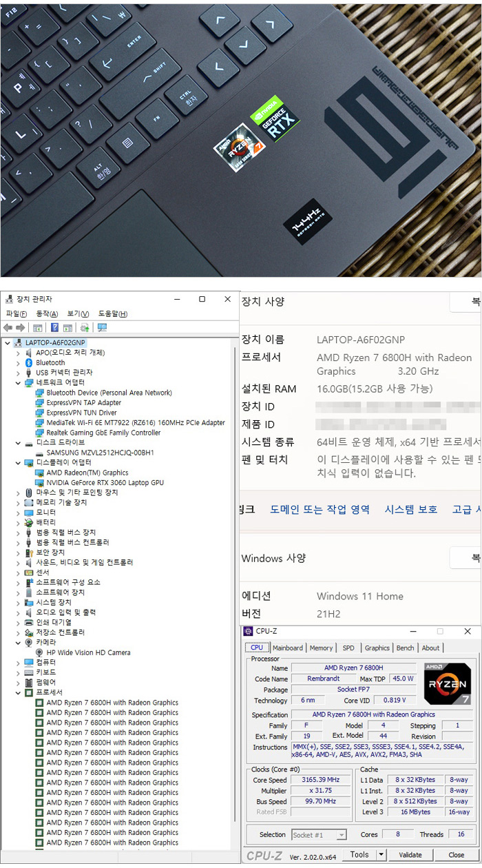Click the icon beside 소프트웨어 구성 요소
This screenshot has height=868, width=482.
tap(29, 582)
